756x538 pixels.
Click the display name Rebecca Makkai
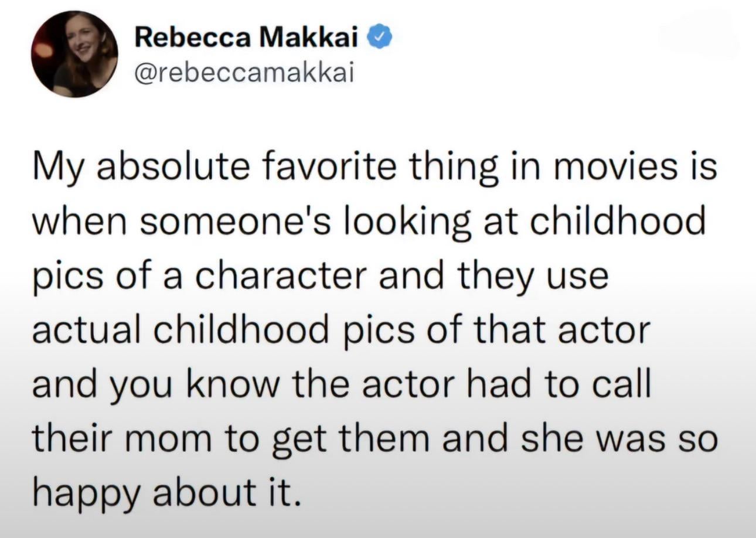tap(247, 39)
